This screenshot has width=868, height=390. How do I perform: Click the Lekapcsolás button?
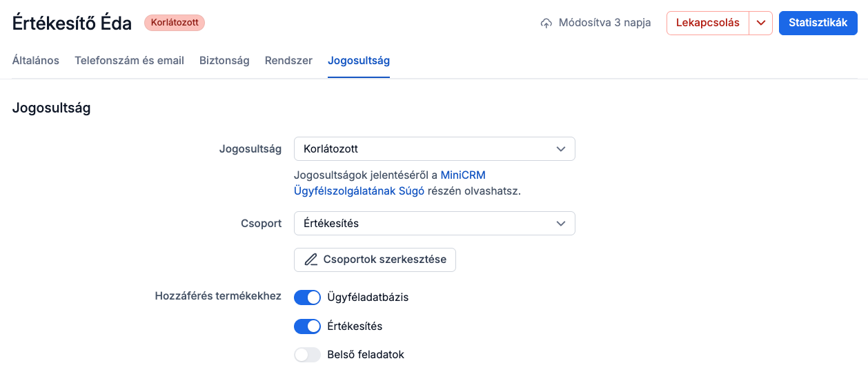click(x=707, y=23)
